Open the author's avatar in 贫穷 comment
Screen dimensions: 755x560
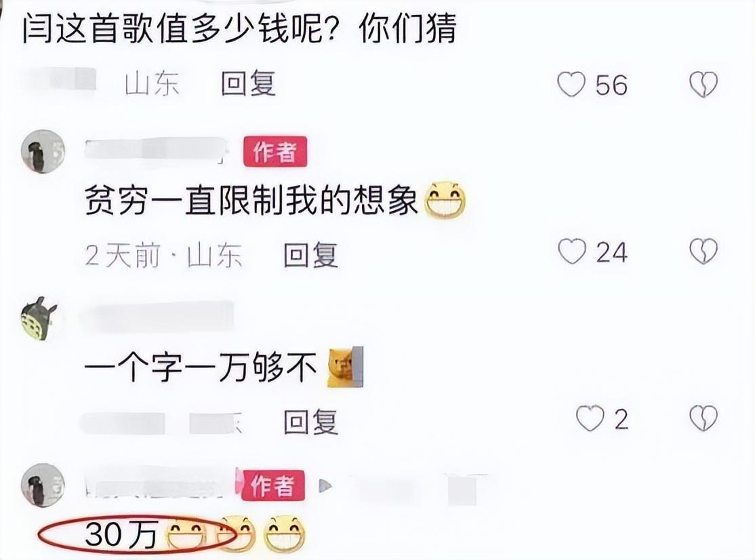click(x=43, y=151)
